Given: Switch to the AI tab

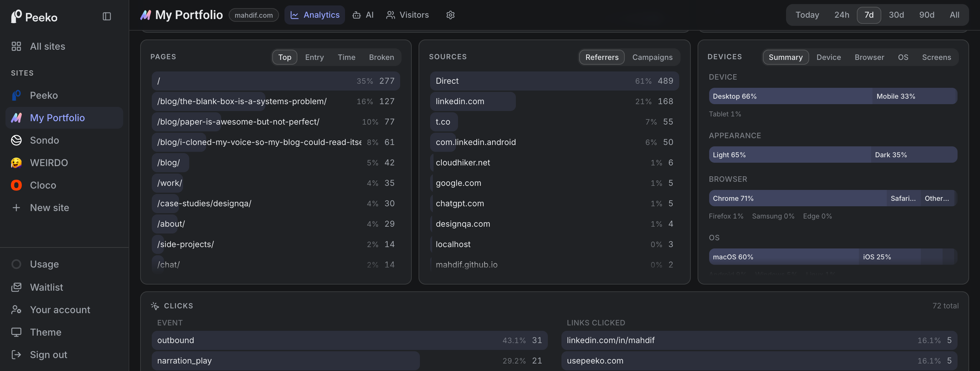Looking at the screenshot, I should (x=363, y=15).
